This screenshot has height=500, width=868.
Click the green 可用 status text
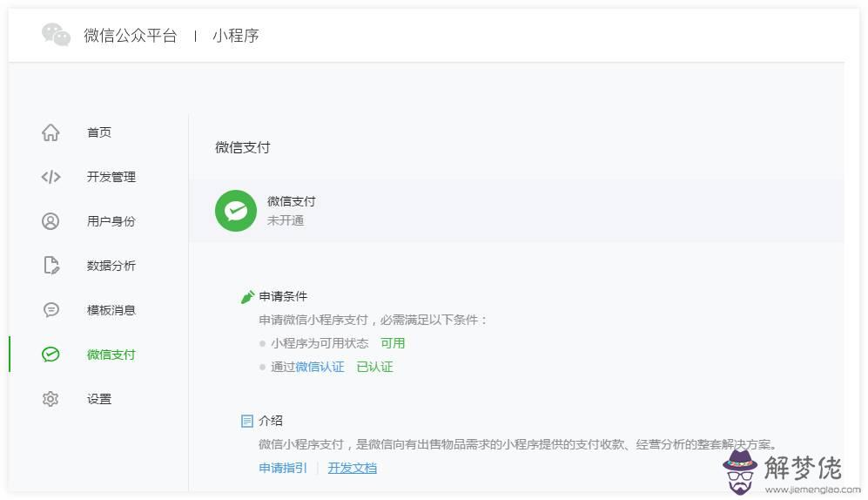point(393,343)
